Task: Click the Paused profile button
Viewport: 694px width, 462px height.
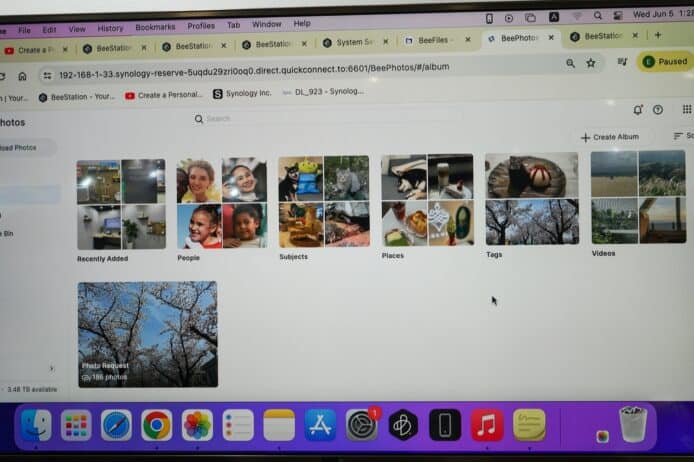Action: pos(665,61)
